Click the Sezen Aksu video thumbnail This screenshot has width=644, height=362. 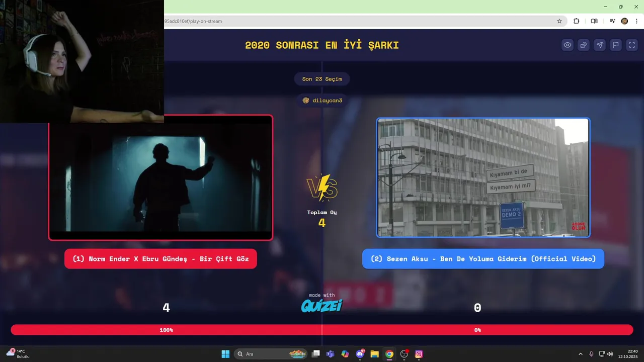coord(483,177)
